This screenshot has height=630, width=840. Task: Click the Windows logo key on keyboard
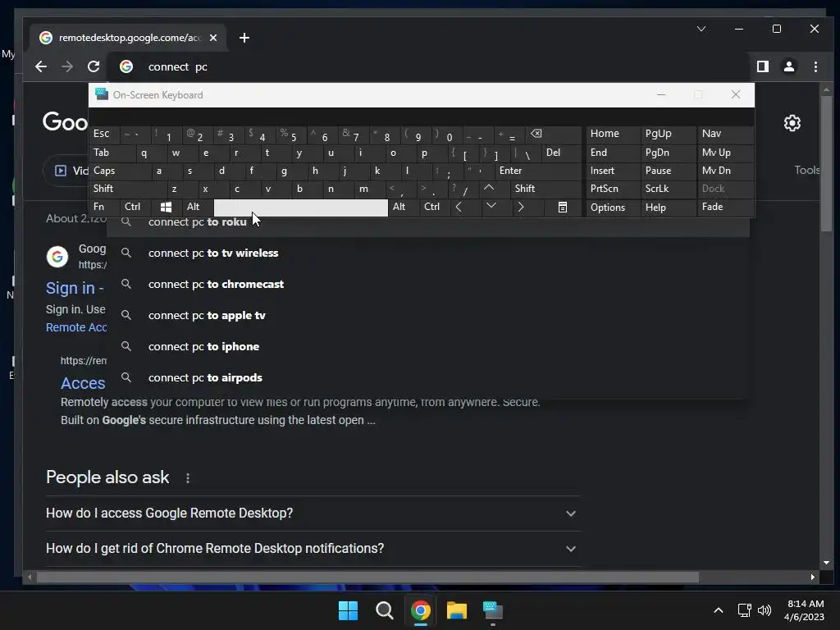166,207
